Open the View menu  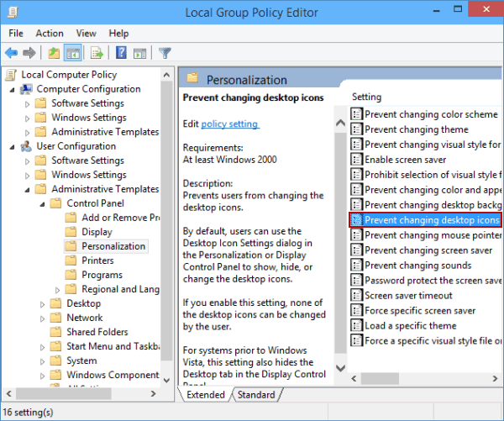point(84,33)
